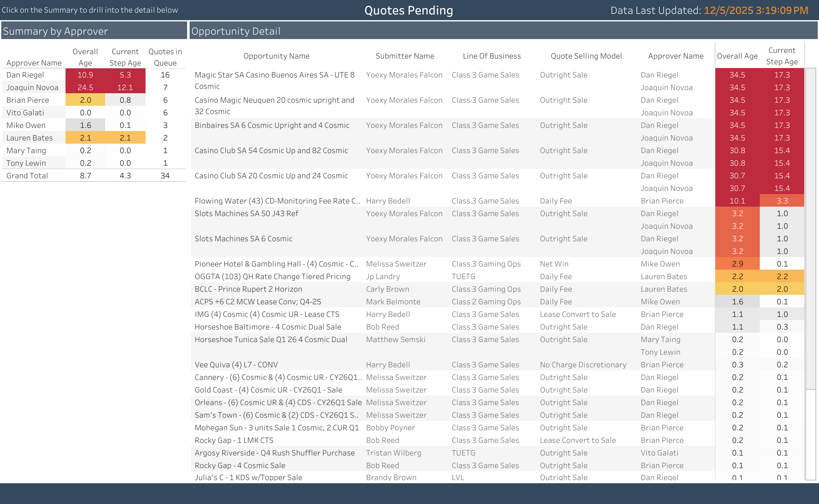
Task: Click the Summary by Approver panel title
Action: pos(55,31)
